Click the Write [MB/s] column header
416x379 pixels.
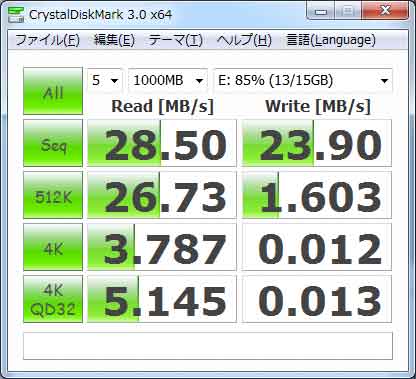tap(318, 106)
